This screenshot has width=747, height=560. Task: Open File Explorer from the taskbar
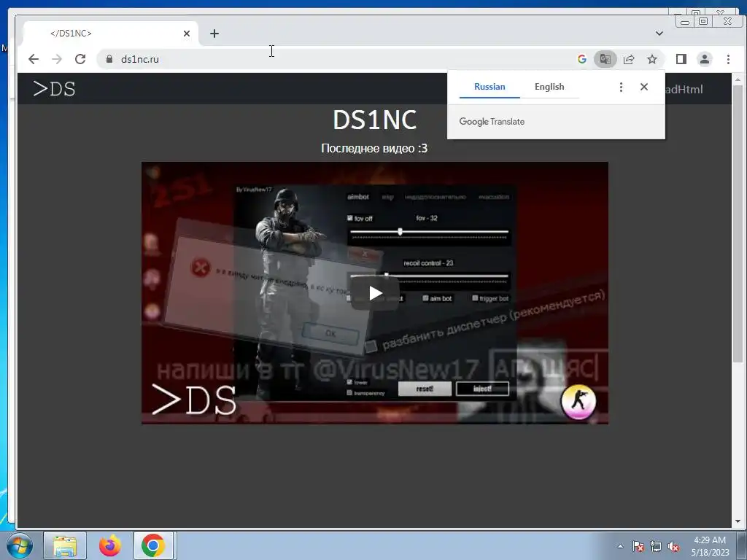click(x=65, y=545)
